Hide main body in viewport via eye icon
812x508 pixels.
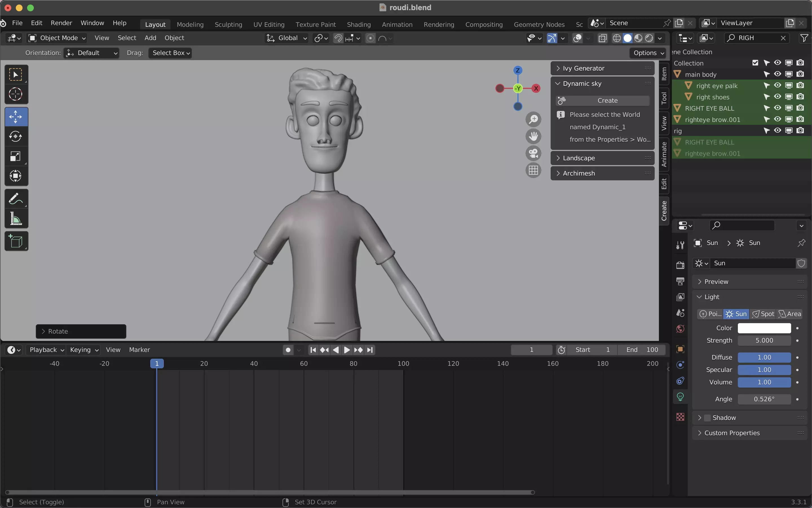tap(777, 74)
